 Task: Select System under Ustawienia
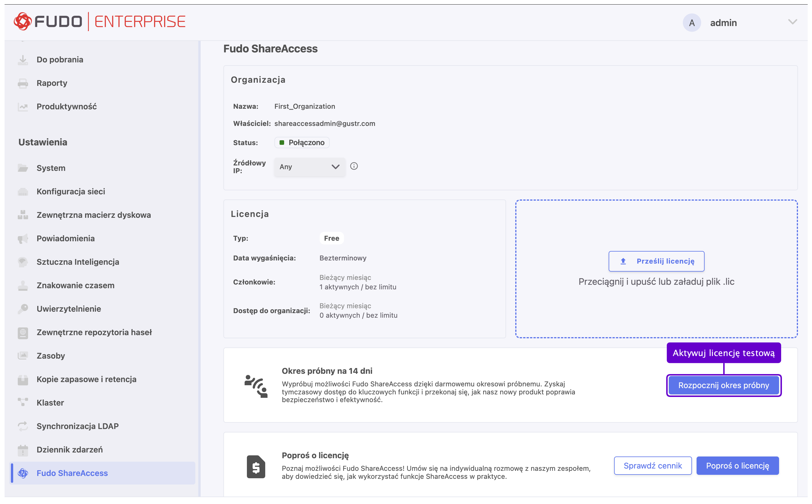coord(51,168)
